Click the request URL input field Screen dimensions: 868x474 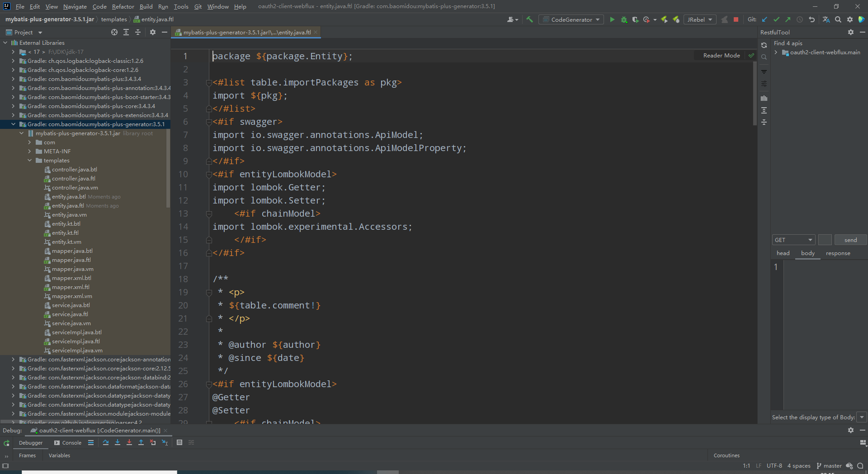tap(825, 240)
